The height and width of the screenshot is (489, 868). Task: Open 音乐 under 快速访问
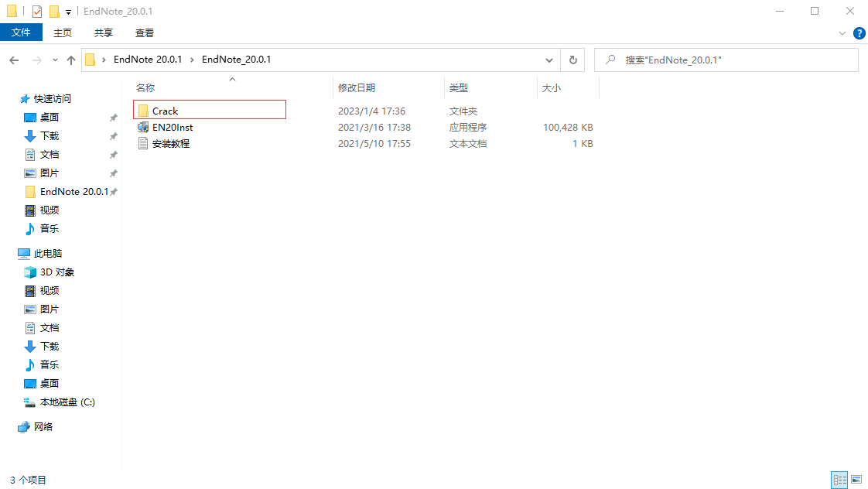coord(50,228)
